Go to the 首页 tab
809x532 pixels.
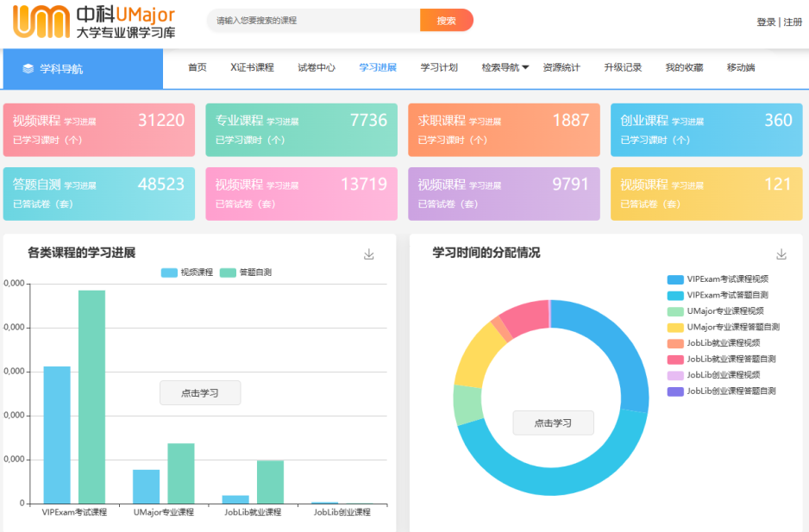point(198,68)
